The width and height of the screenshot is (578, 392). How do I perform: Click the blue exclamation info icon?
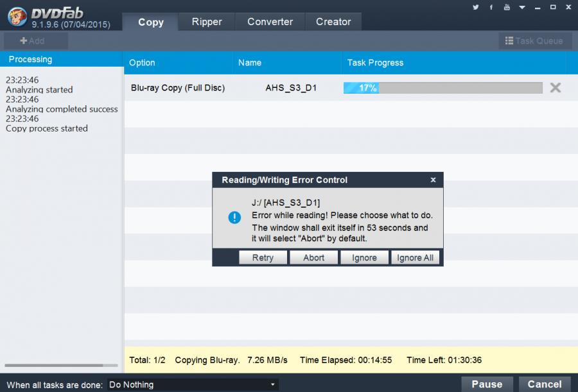(x=234, y=217)
